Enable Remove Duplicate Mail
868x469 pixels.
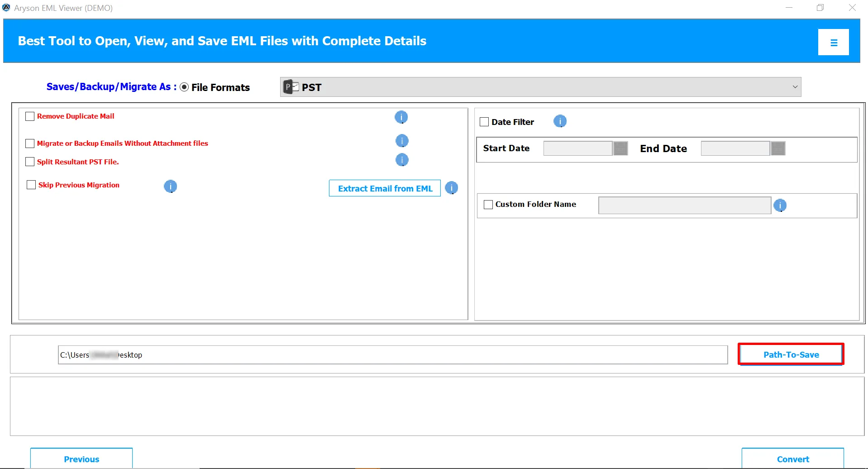[x=30, y=116]
